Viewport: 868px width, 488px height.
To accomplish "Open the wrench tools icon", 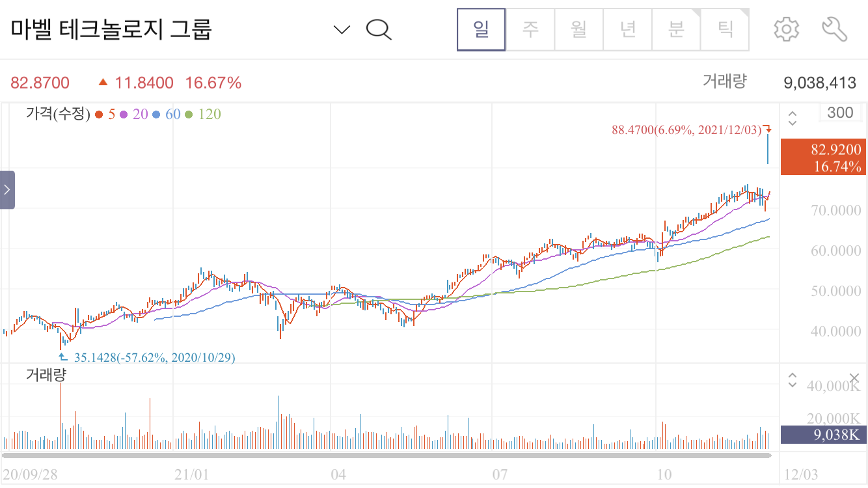I will [x=835, y=29].
